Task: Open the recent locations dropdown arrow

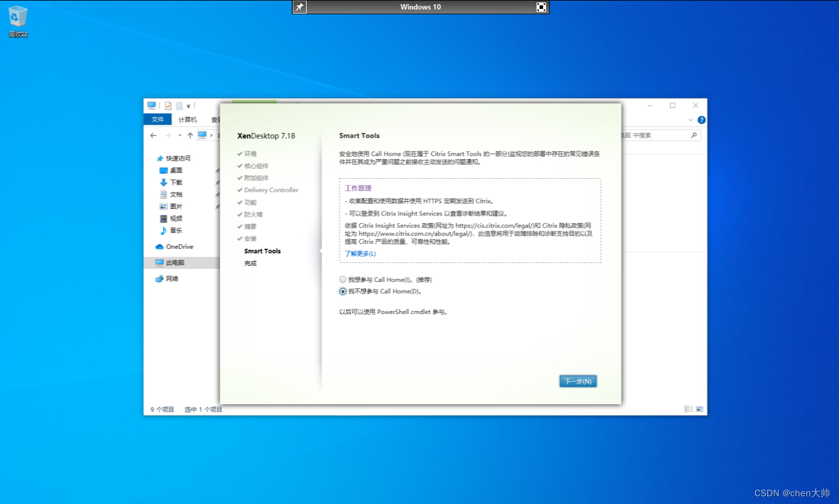Action: click(x=180, y=135)
